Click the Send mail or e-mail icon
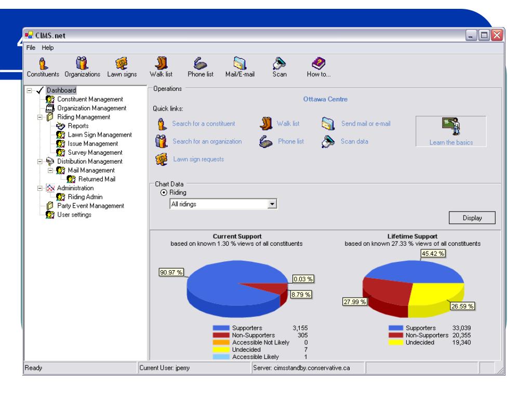Screen dimensions: 532x399 pos(328,124)
